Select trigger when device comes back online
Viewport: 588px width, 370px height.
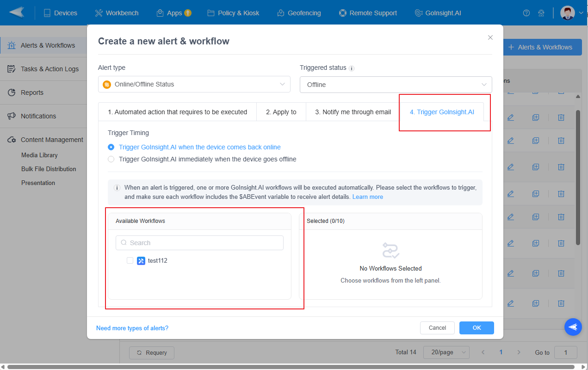point(194,147)
